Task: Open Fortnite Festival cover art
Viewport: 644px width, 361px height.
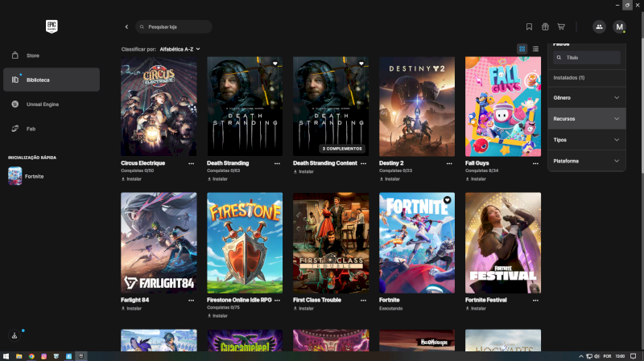Action: [503, 243]
